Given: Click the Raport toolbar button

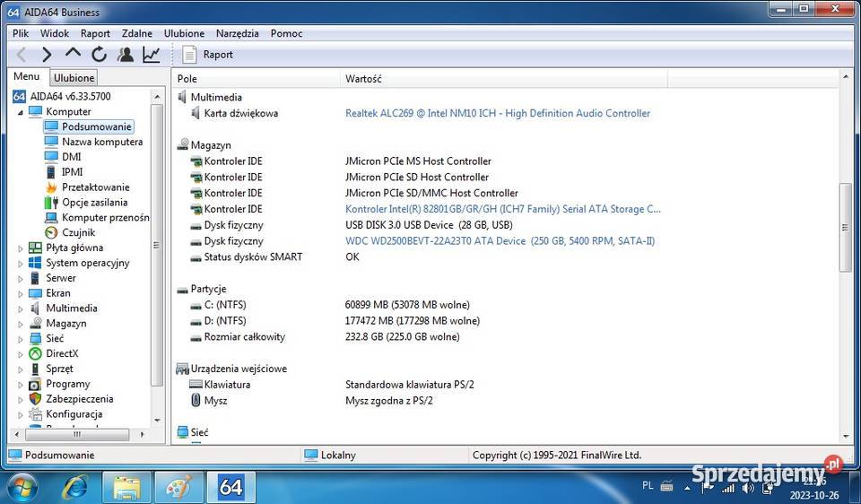Looking at the screenshot, I should pos(207,55).
